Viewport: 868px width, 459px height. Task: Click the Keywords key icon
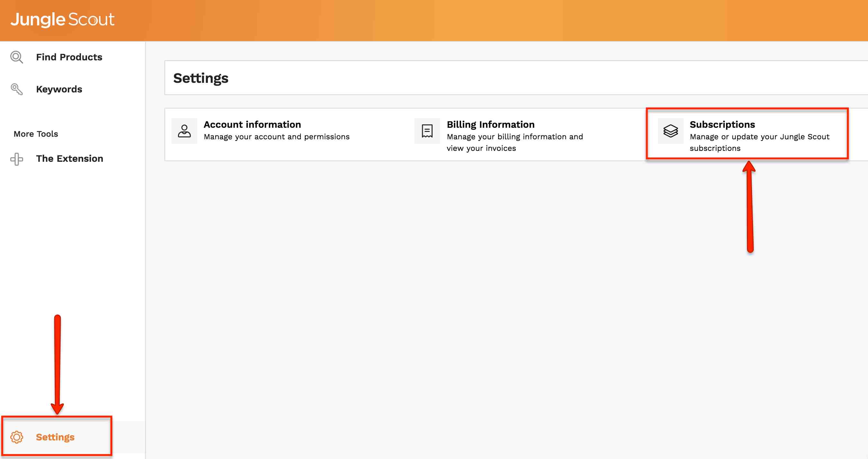coord(16,89)
